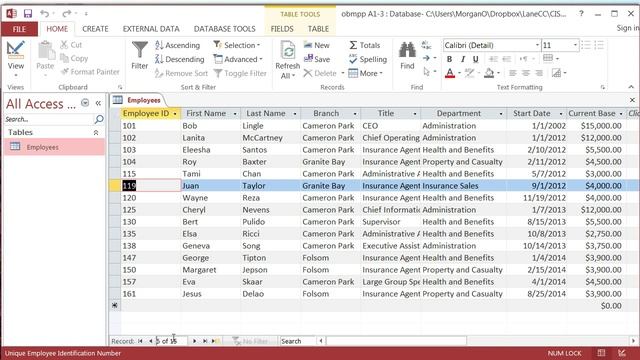Click cell with Employee ID 138
The image size is (640, 360).
[x=151, y=246]
